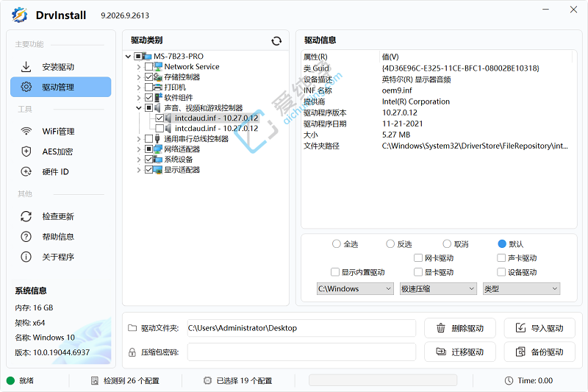
Task: Click the detected configurations icon in status bar
Action: click(95, 381)
